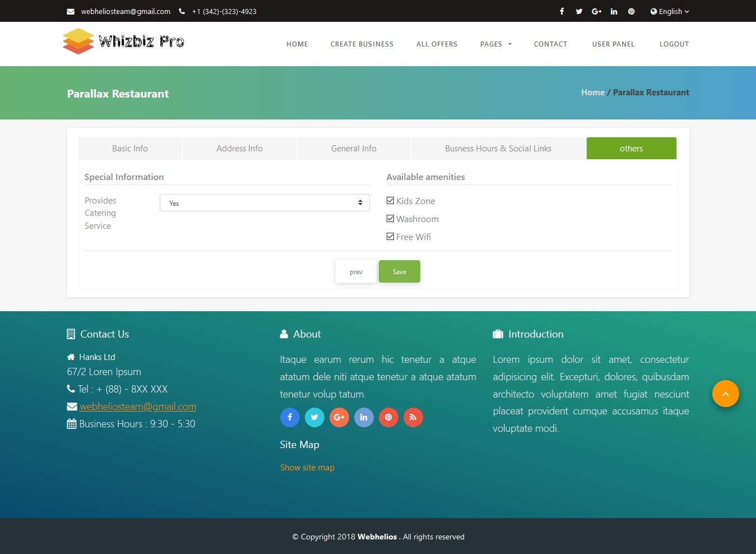Expand the English language selector
This screenshot has width=756, height=554.
coord(670,11)
